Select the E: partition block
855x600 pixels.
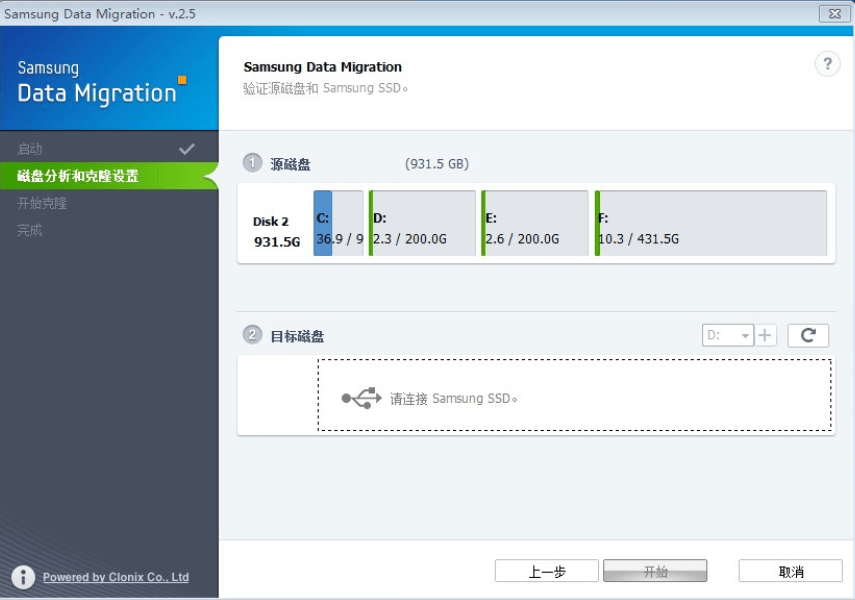pos(535,223)
